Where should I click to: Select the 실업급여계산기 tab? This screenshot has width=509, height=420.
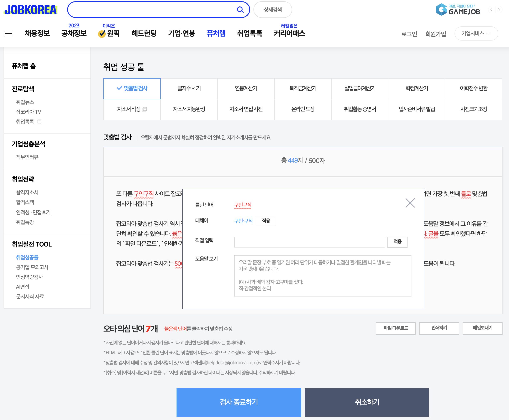click(x=360, y=89)
